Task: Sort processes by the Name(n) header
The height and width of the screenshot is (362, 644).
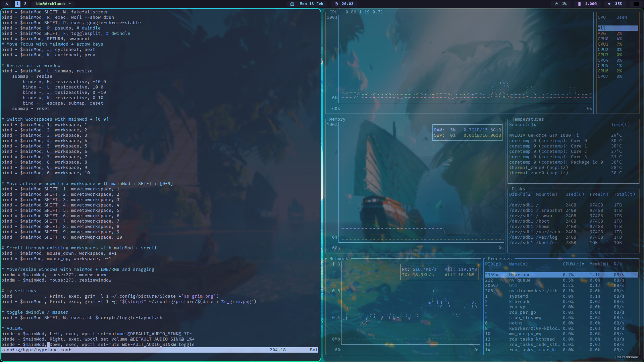Action: (518, 264)
